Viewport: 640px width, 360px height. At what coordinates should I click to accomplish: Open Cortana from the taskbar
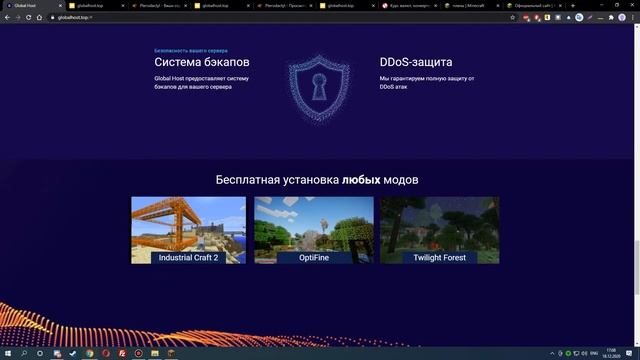click(x=40, y=353)
